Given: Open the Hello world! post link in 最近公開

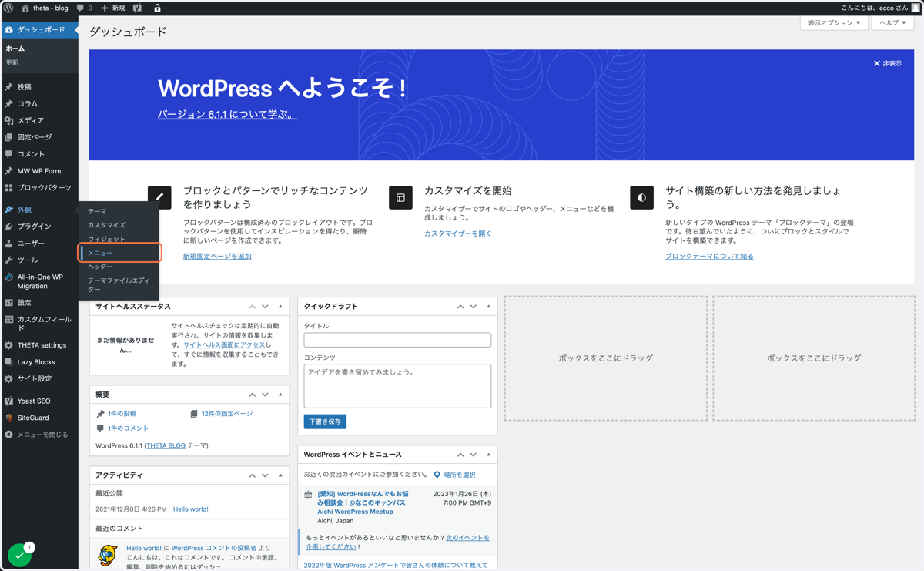Looking at the screenshot, I should click(191, 509).
